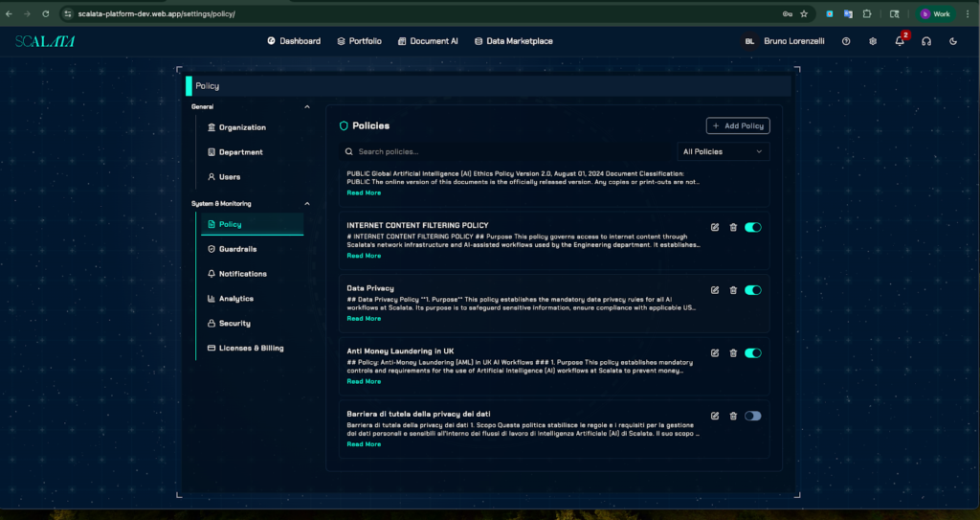Switch theme with the moon icon
The height and width of the screenshot is (520, 980).
953,41
